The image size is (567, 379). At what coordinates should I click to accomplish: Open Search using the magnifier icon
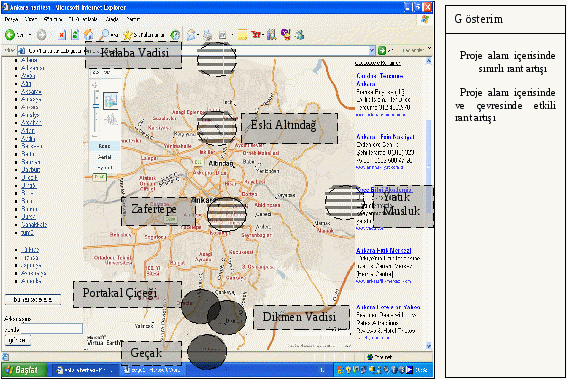click(105, 35)
